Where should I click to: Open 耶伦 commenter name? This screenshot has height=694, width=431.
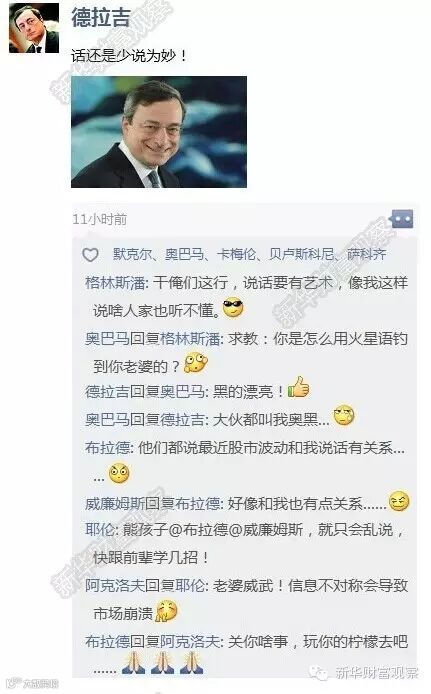[x=100, y=529]
